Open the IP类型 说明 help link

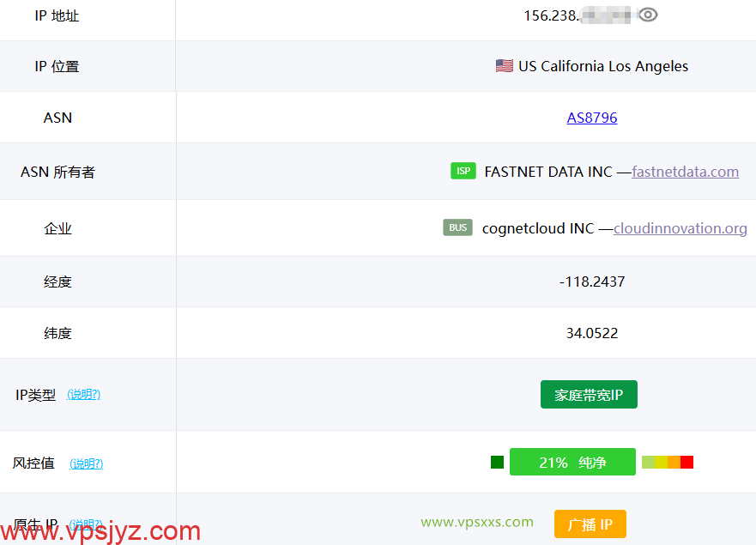tap(83, 395)
